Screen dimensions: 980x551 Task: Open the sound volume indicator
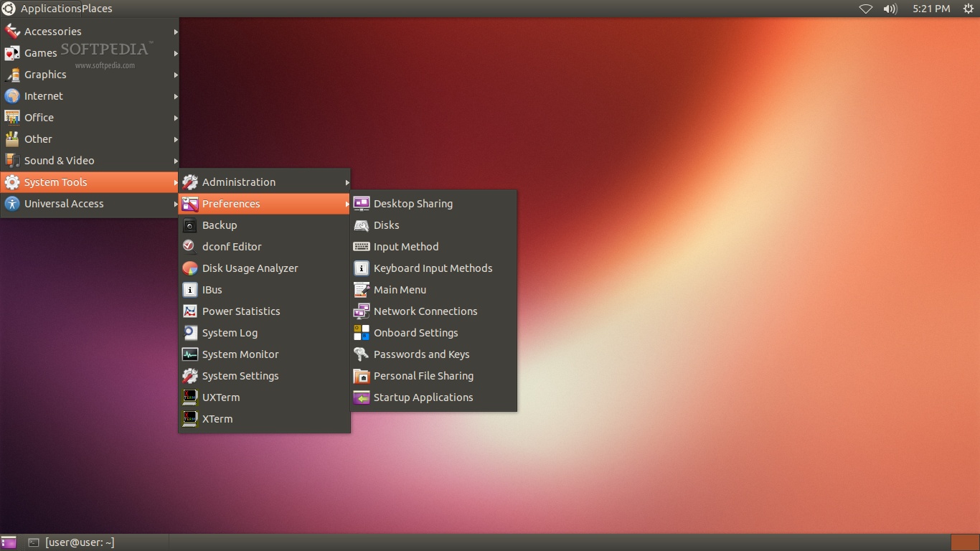click(x=890, y=9)
